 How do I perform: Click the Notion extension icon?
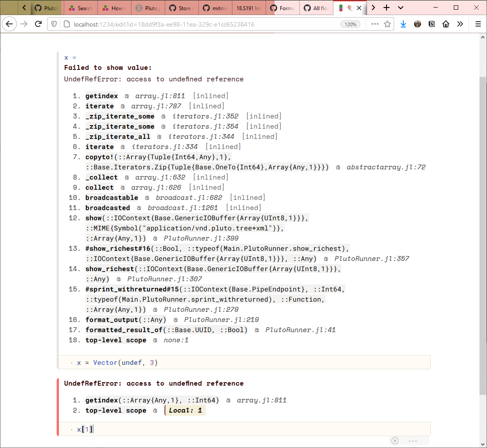point(432,24)
